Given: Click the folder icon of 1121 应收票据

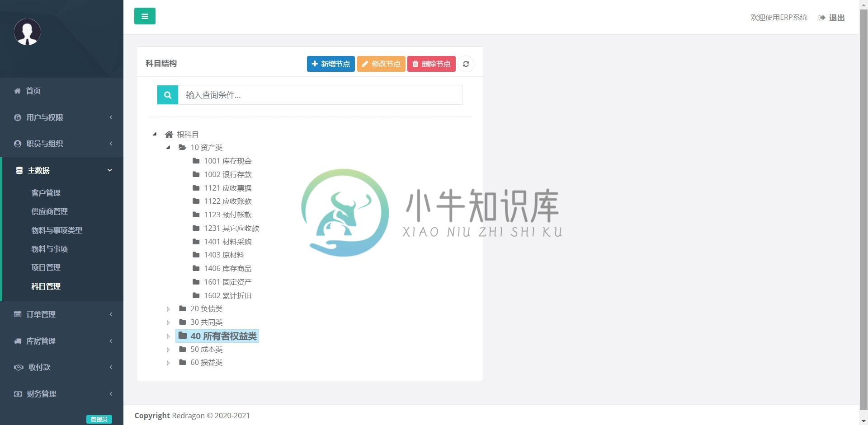Looking at the screenshot, I should 196,188.
